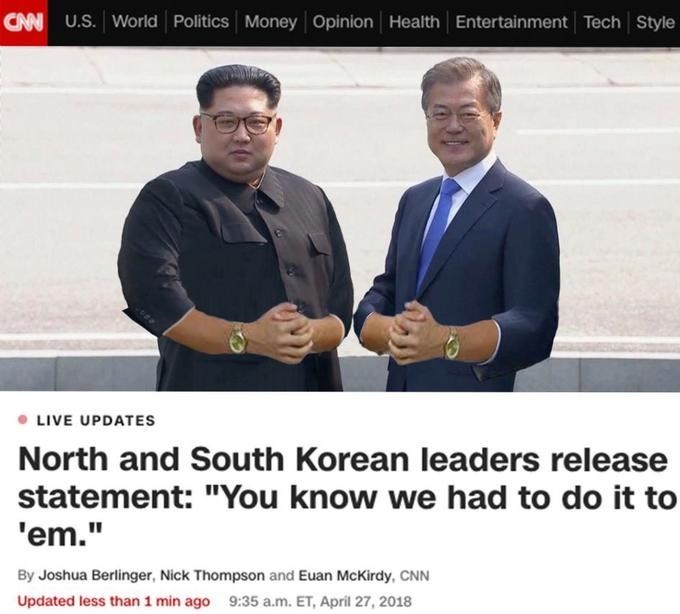Open the Politics nav item
The width and height of the screenshot is (680, 614).
[x=201, y=21]
